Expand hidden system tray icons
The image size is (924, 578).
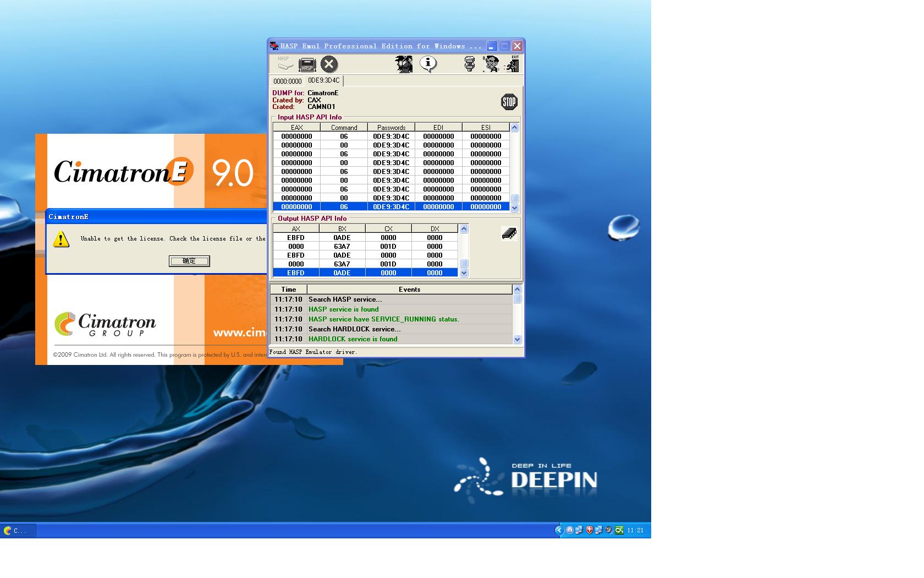[559, 530]
